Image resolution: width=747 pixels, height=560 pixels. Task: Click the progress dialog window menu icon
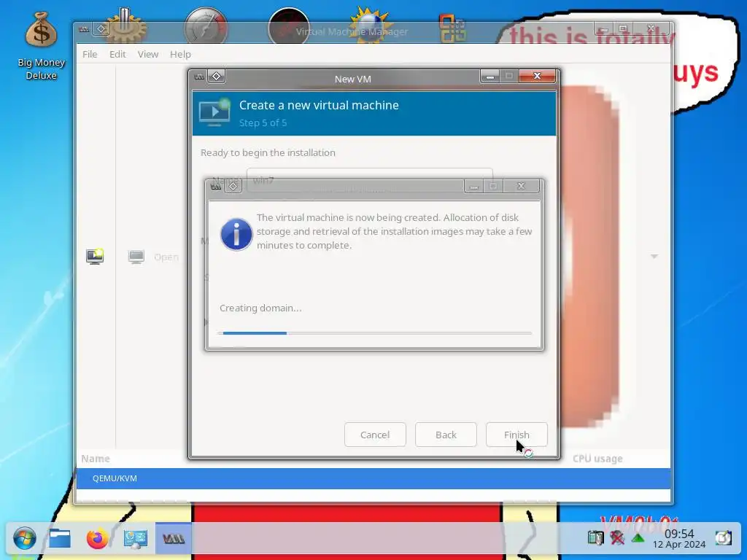tap(216, 186)
